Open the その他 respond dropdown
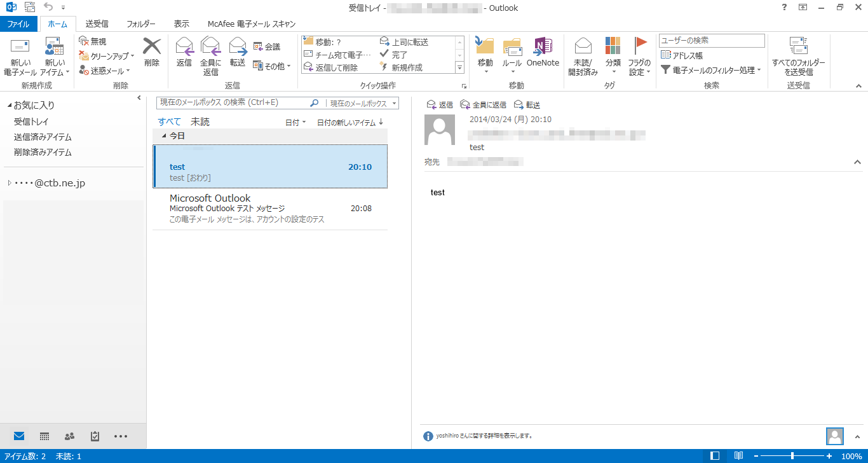The image size is (868, 463). point(272,66)
